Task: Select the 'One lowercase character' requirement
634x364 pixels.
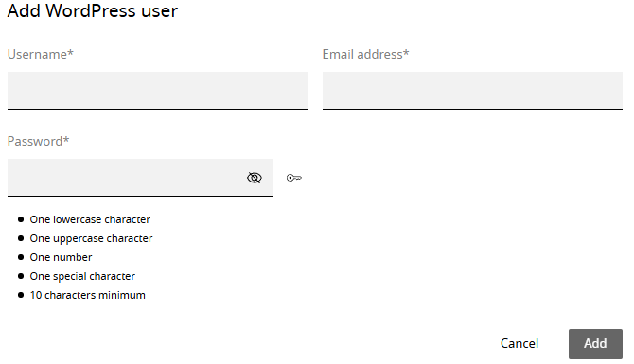Action: 90,219
